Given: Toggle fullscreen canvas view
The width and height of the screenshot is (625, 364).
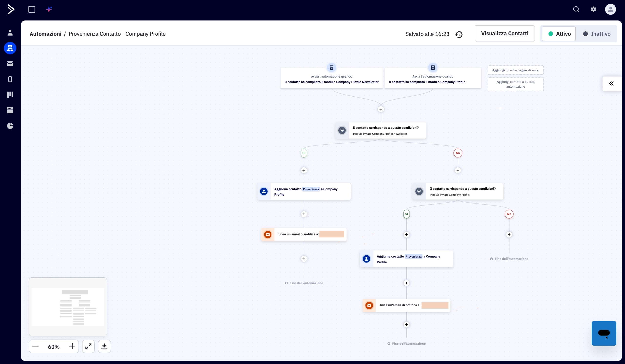Looking at the screenshot, I should click(88, 346).
